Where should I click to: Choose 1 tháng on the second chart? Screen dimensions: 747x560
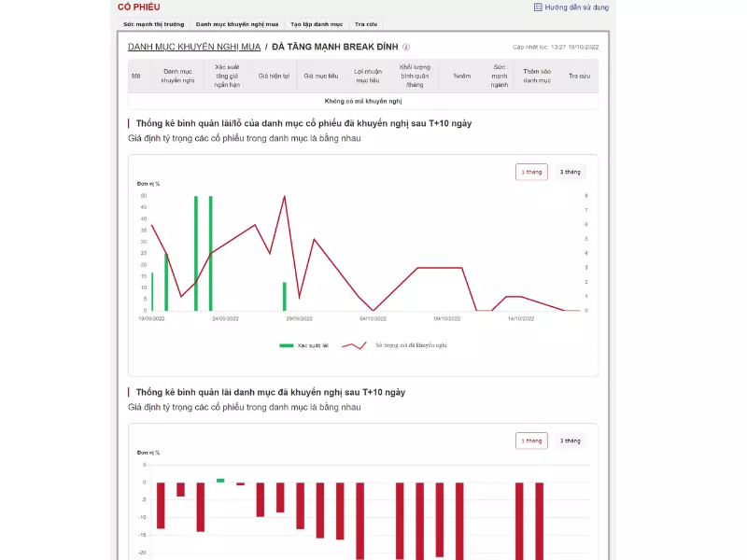coord(531,441)
